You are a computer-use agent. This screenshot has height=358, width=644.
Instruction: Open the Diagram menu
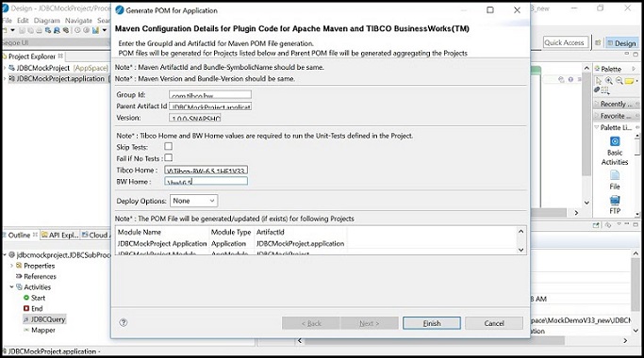coord(46,20)
